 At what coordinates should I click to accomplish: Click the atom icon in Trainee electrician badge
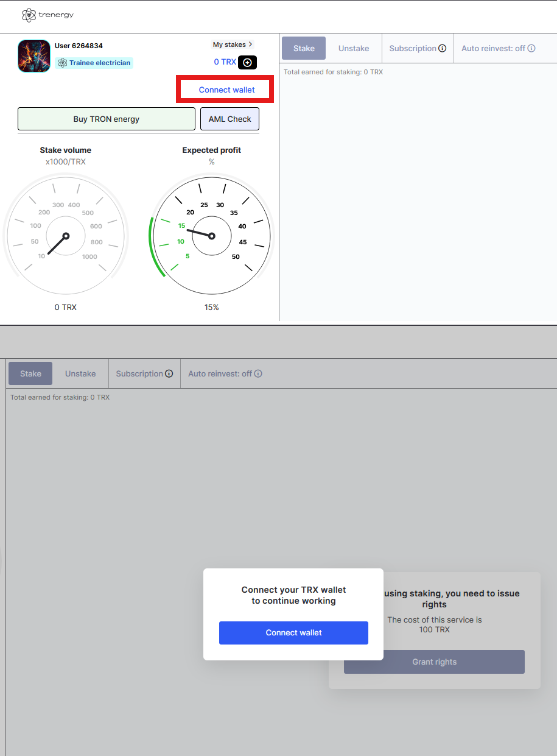[63, 63]
